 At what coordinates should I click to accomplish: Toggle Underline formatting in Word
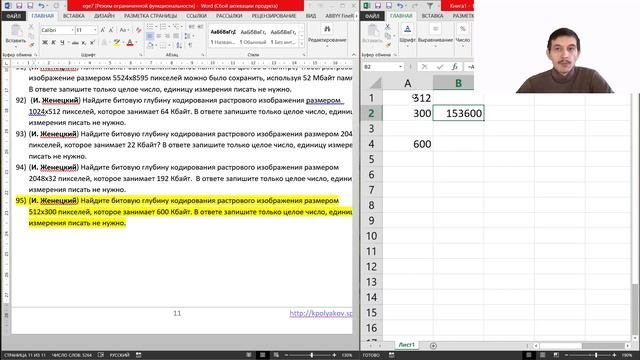(x=62, y=42)
